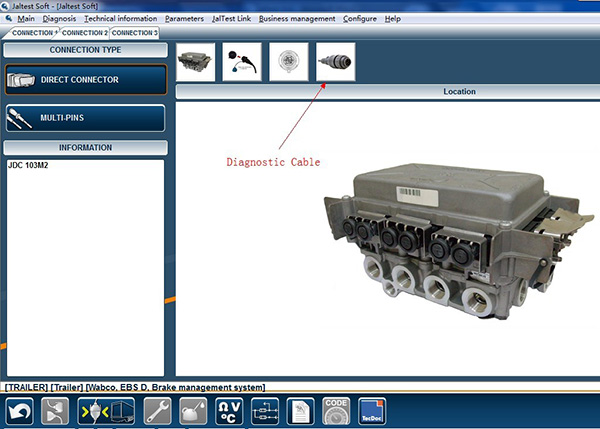This screenshot has width=600, height=429.
Task: Choose DIRECT CONNECTOR connection type
Action: 84,79
